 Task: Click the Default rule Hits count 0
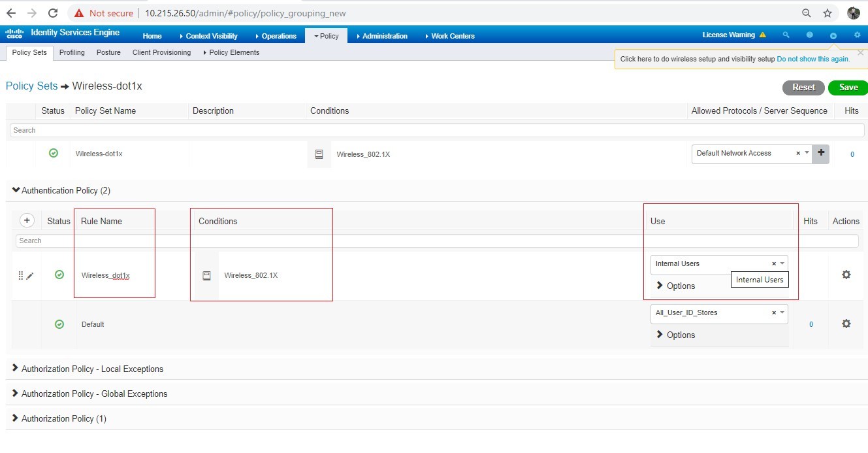811,324
